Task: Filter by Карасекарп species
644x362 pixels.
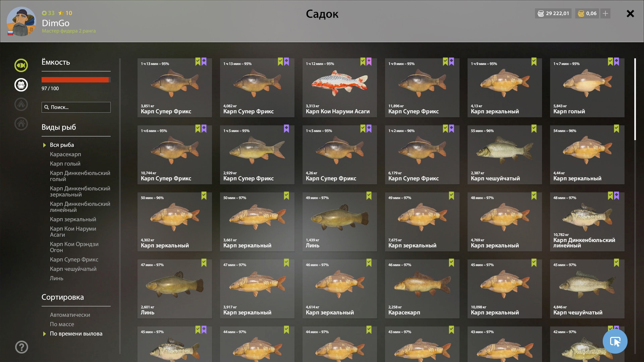Action: tap(65, 154)
